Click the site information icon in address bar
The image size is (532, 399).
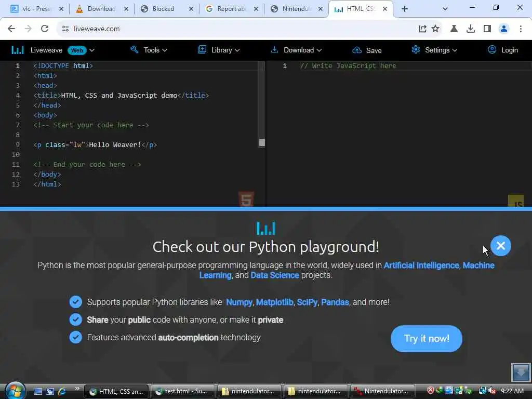(65, 29)
